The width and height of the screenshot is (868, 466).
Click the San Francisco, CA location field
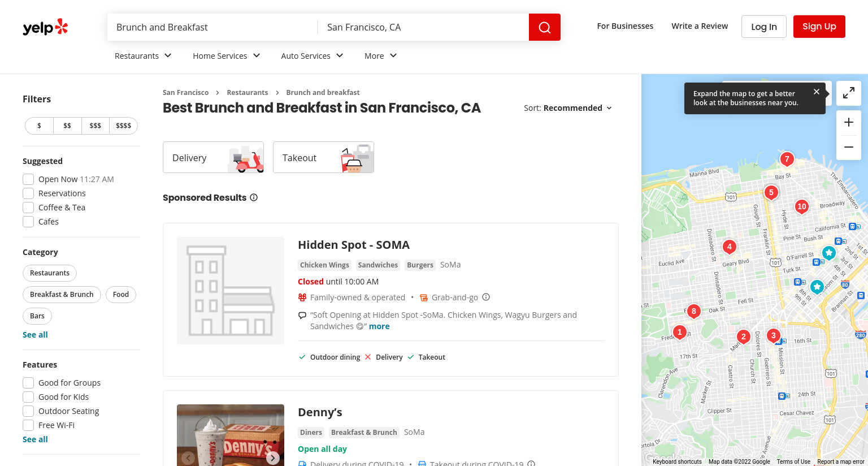pos(423,27)
